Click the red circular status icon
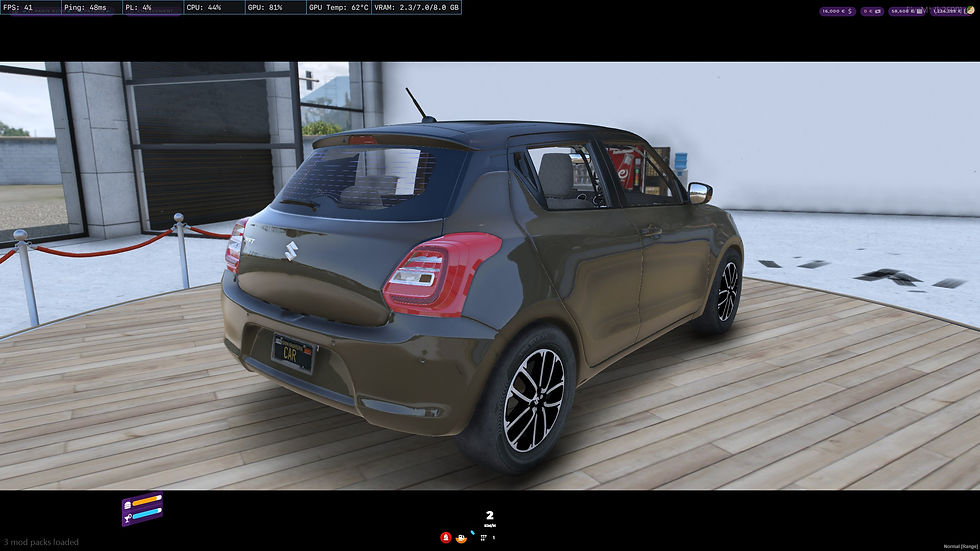Viewport: 980px width, 551px height. [446, 537]
